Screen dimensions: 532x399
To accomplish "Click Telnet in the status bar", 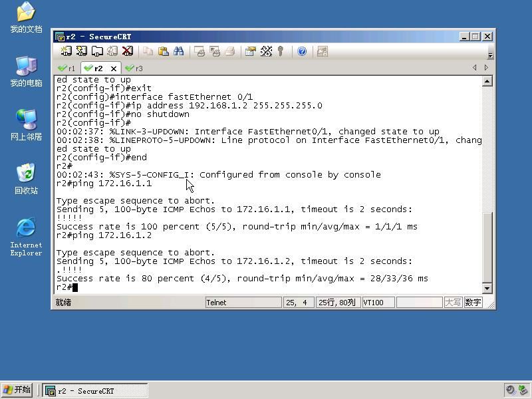I will [243, 303].
